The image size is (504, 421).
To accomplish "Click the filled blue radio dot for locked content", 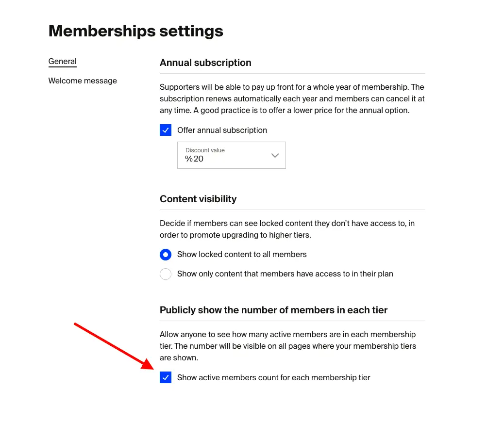I will click(166, 254).
